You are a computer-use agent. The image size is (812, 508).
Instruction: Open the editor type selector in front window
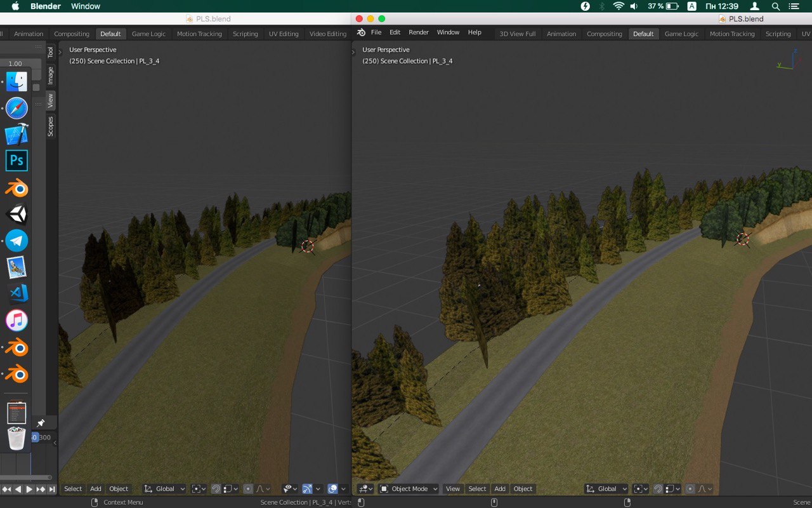point(365,489)
